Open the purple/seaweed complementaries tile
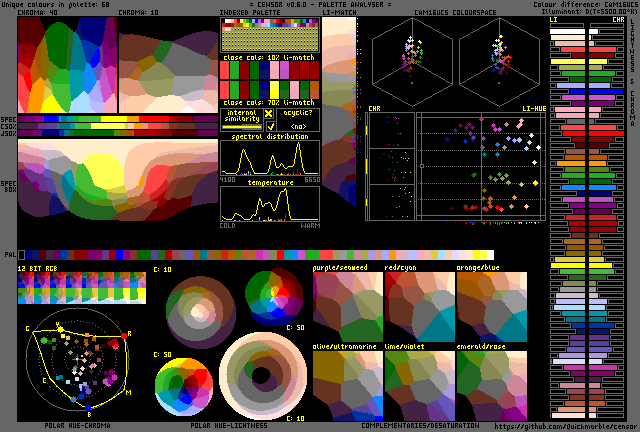 pos(348,307)
